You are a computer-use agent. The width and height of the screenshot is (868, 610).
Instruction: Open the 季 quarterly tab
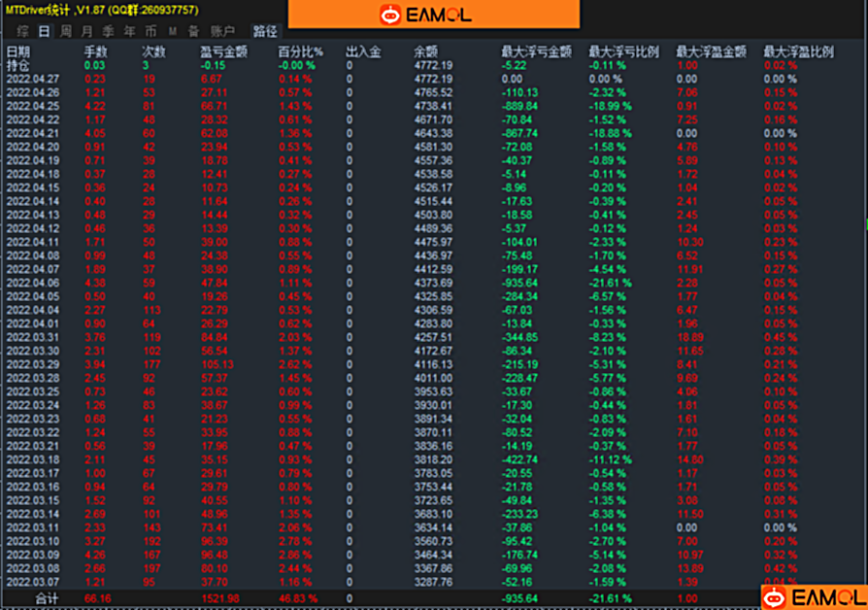[x=108, y=31]
